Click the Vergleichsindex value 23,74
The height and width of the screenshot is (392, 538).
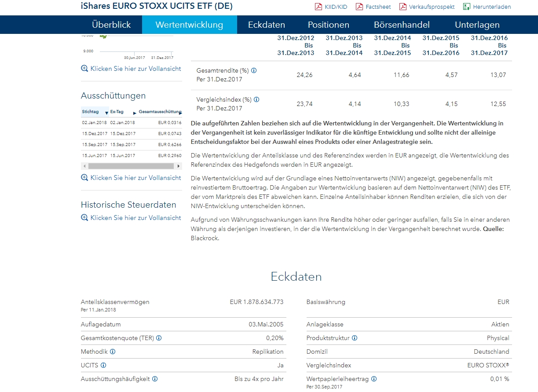click(x=305, y=104)
